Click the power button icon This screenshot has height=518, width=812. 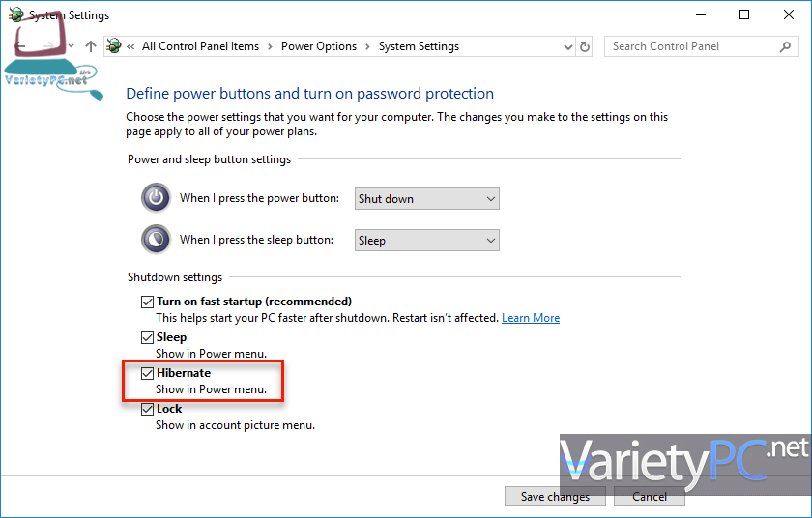pyautogui.click(x=156, y=198)
